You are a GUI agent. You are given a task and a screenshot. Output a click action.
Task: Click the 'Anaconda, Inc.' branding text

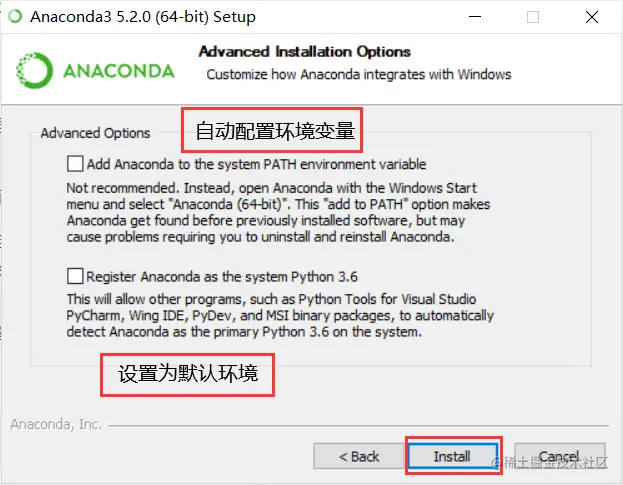(x=56, y=424)
